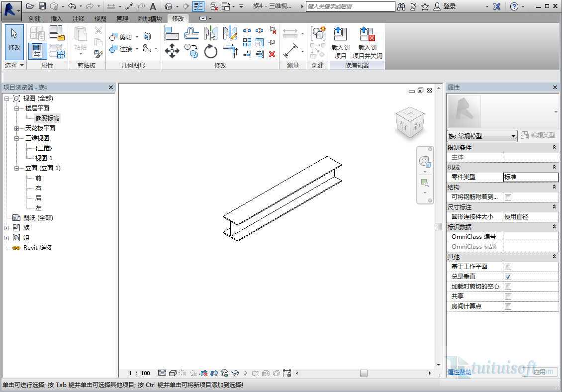The height and width of the screenshot is (392, 562).
Task: Open the 视图 ribbon tab
Action: pyautogui.click(x=100, y=18)
